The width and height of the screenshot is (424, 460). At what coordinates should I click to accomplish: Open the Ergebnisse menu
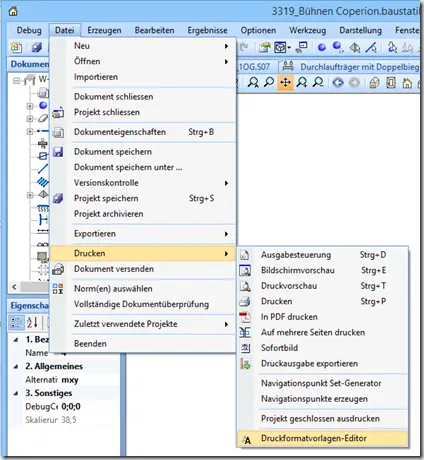(x=207, y=30)
